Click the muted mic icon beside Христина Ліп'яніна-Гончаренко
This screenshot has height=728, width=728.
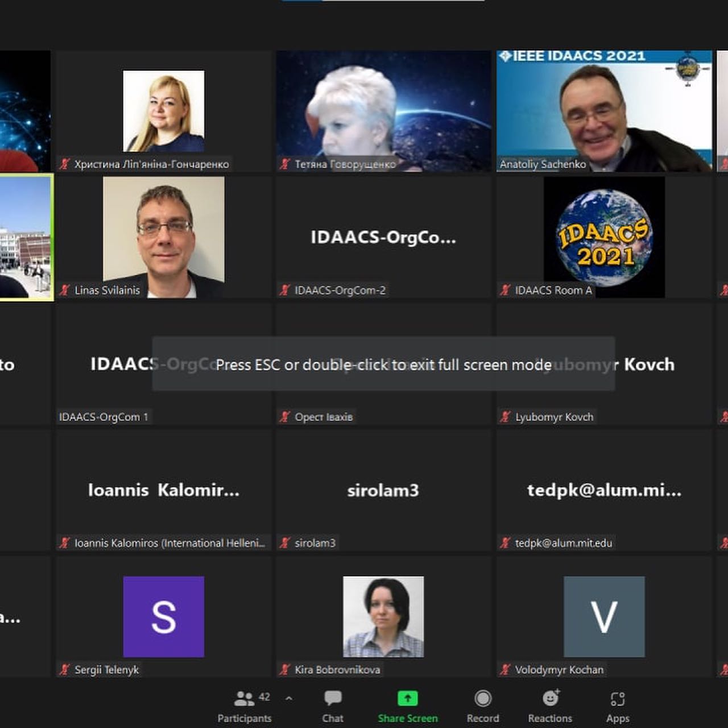[x=65, y=164]
